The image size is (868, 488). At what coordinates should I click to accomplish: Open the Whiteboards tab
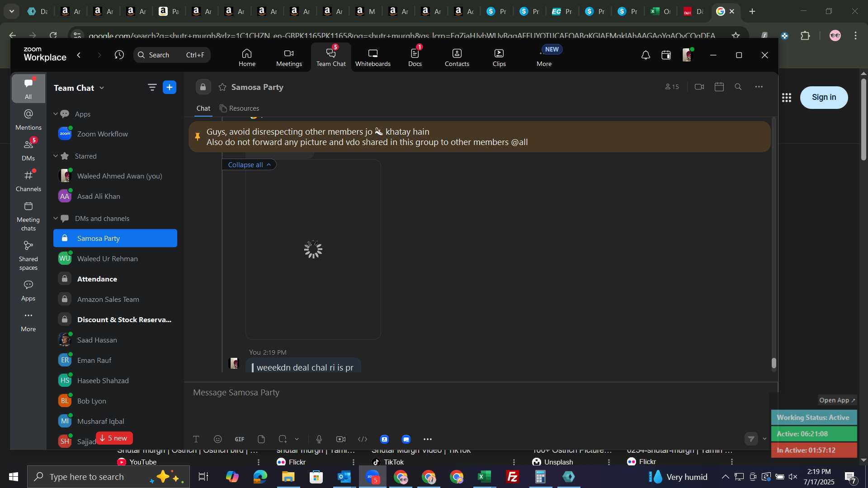[x=373, y=57]
